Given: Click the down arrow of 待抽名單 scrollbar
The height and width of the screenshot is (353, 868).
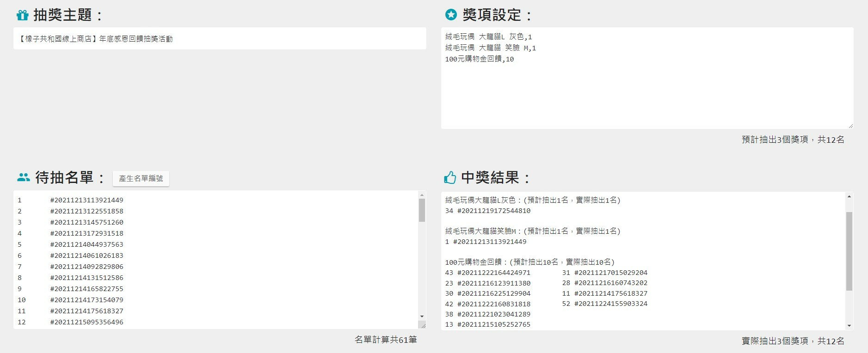Looking at the screenshot, I should pyautogui.click(x=422, y=316).
